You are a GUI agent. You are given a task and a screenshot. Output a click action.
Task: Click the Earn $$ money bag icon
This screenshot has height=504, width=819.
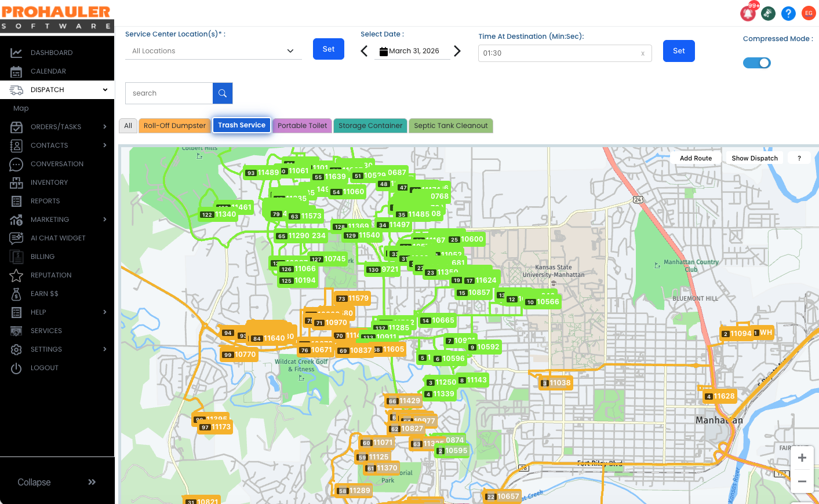16,294
